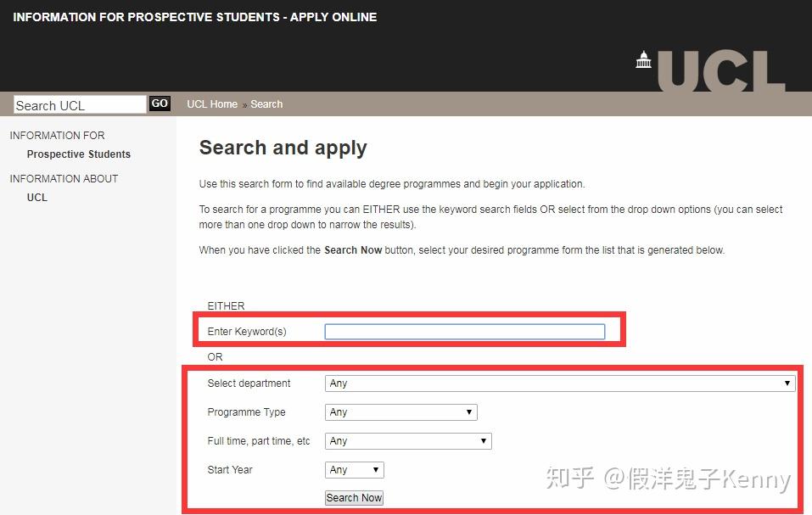This screenshot has width=812, height=515.
Task: Follow the UCL Home breadcrumb link
Action: tap(211, 104)
